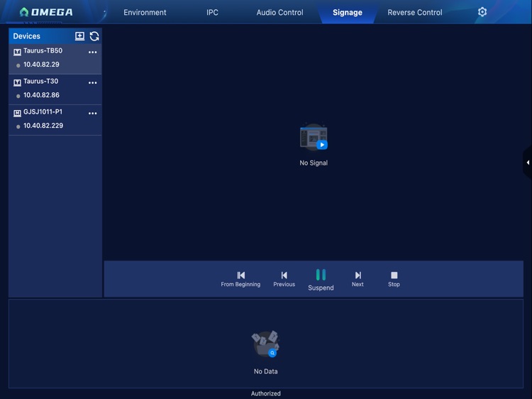Click the Taurus-T30 device name
Image resolution: width=532 pixels, height=399 pixels.
pos(40,81)
